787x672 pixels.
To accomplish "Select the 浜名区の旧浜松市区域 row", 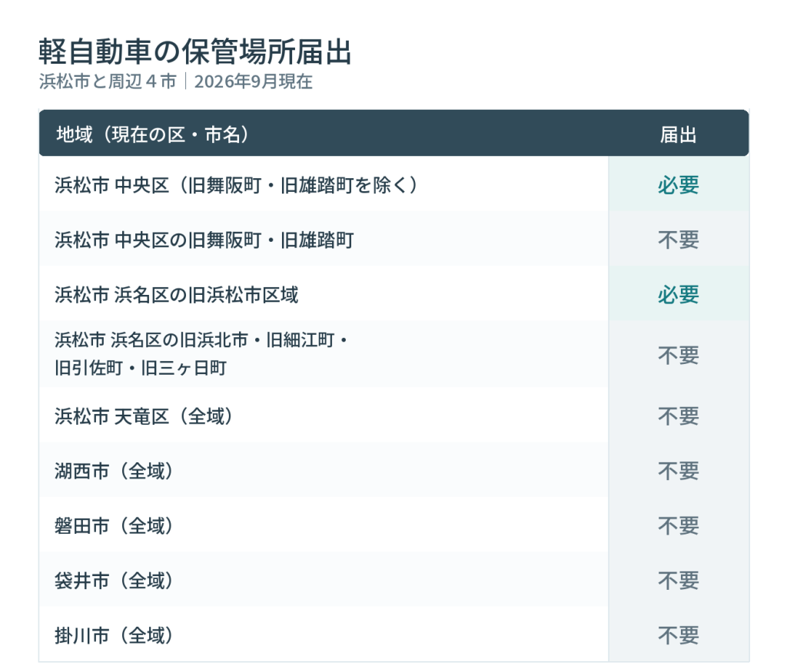I will point(394,294).
